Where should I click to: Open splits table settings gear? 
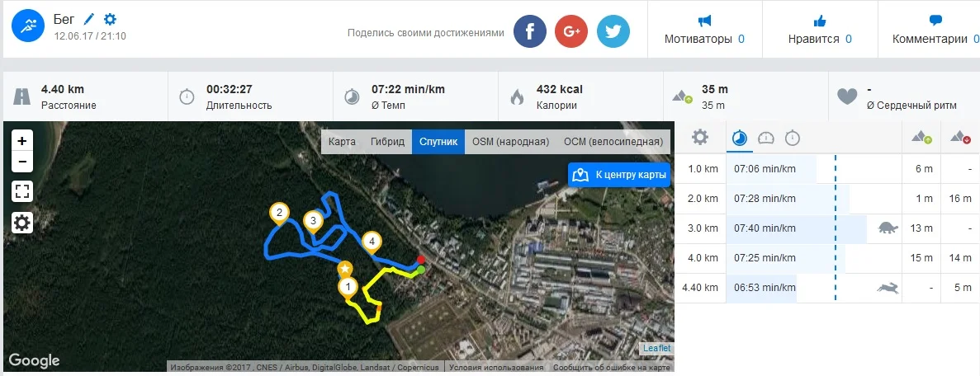tap(700, 138)
